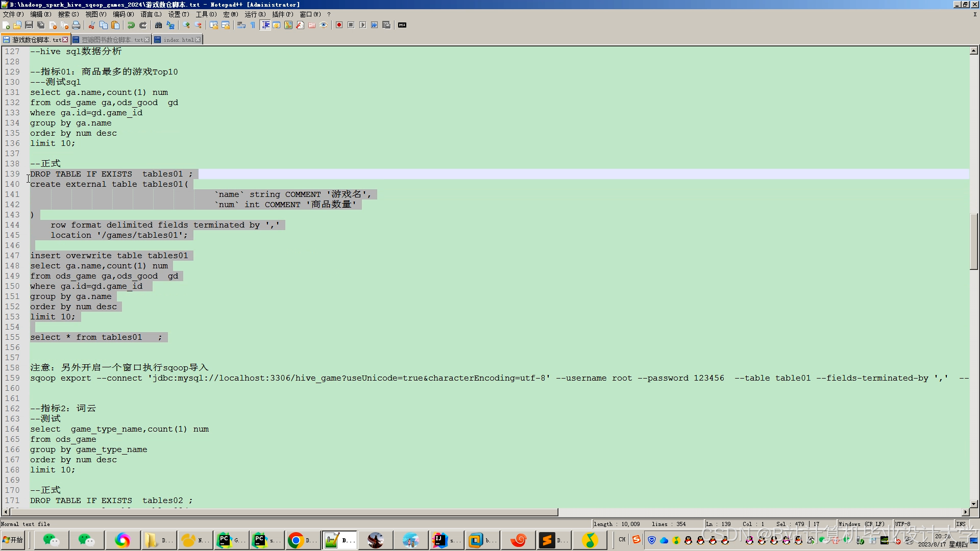Toggle indent guide toolbar button
The height and width of the screenshot is (551, 980).
coord(265,25)
